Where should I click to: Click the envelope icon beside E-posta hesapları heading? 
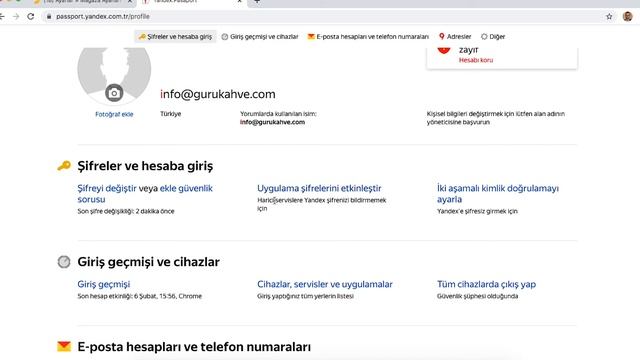click(x=64, y=347)
